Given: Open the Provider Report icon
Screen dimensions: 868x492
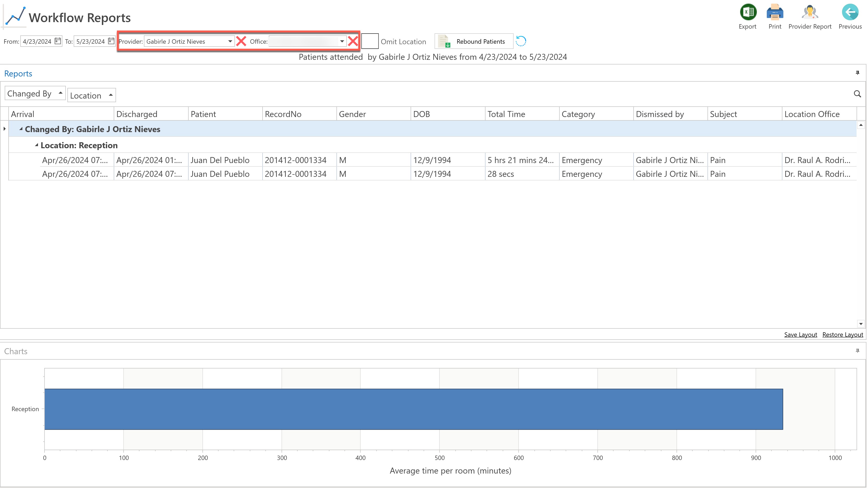Looking at the screenshot, I should click(809, 12).
